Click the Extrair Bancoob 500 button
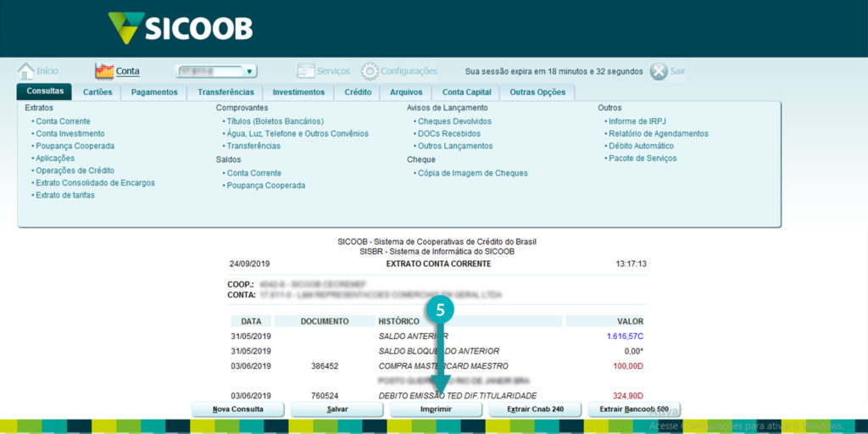 pos(634,409)
